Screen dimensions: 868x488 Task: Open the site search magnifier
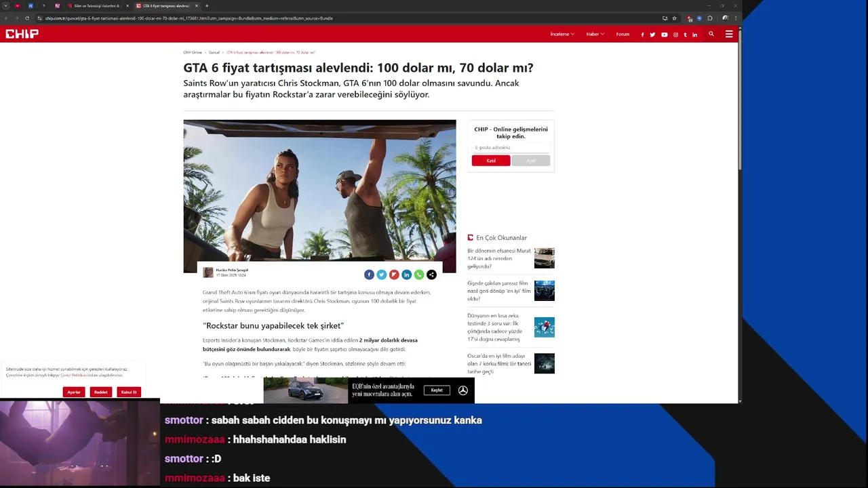[x=711, y=34]
